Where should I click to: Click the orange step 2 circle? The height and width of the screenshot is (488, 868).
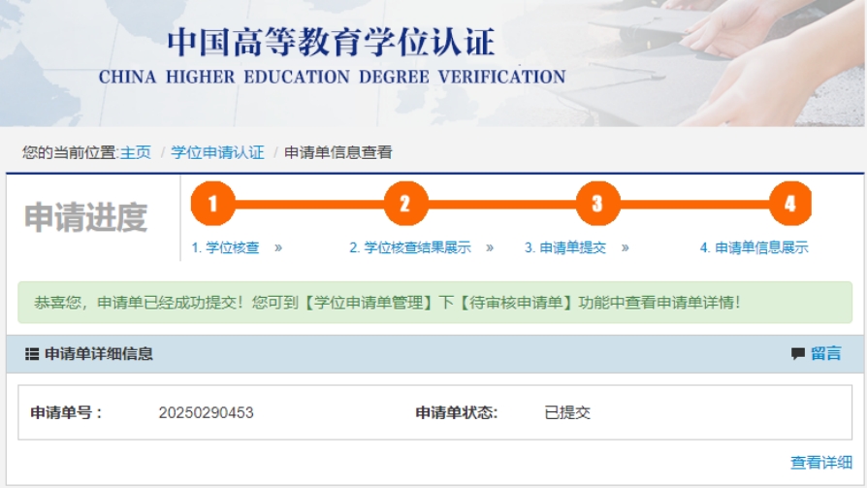click(405, 205)
